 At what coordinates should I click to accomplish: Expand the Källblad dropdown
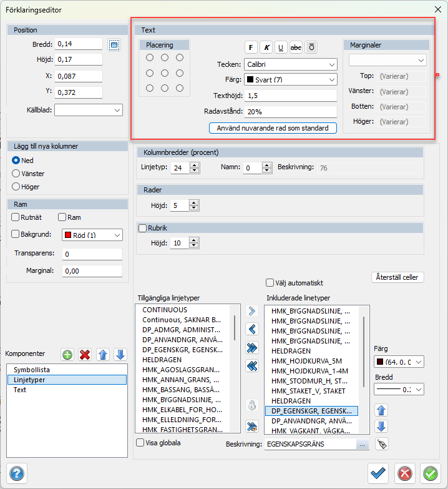(89, 110)
